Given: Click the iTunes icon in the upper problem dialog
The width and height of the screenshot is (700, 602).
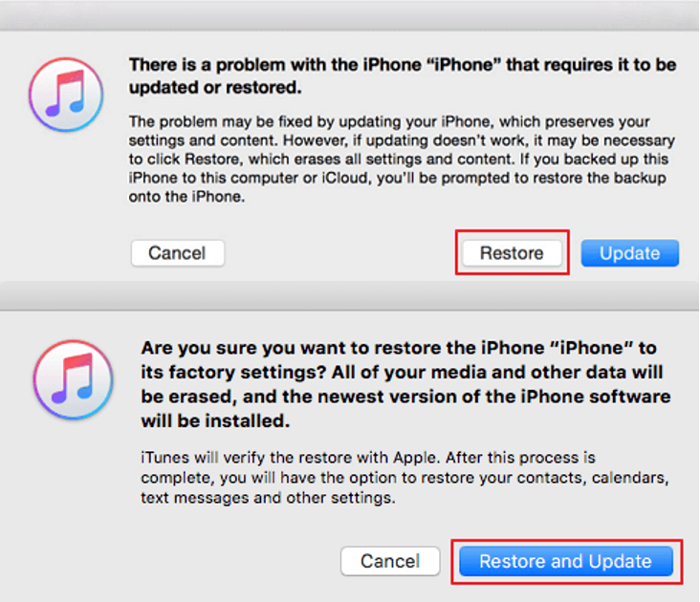Looking at the screenshot, I should (68, 94).
